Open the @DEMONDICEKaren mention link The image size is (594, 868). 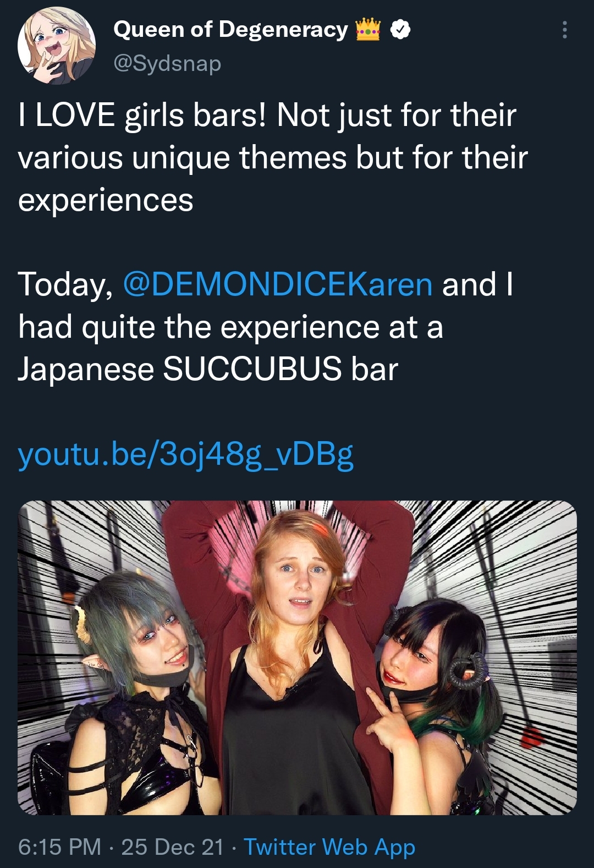[278, 284]
